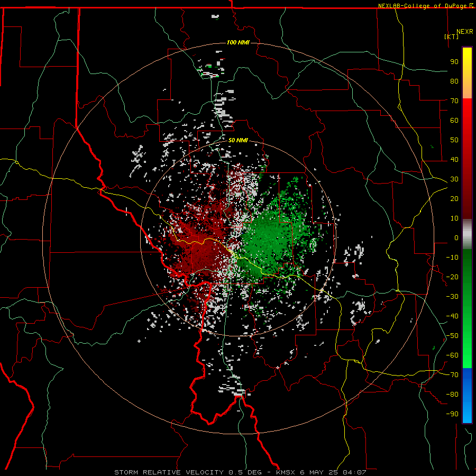Click the 60 value on velocity scale

[x=454, y=121]
